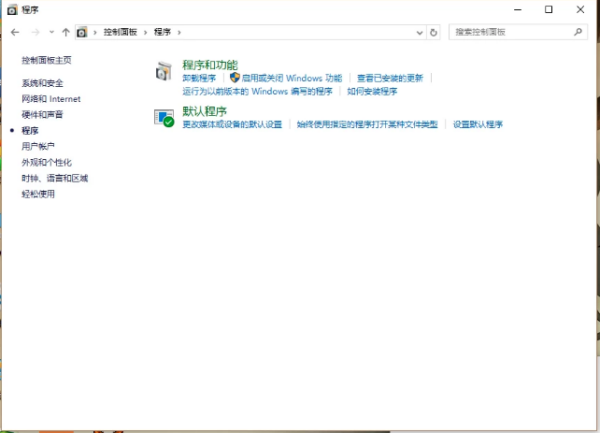600x433 pixels.
Task: Open the recent locations dropdown arrow
Action: coord(52,33)
